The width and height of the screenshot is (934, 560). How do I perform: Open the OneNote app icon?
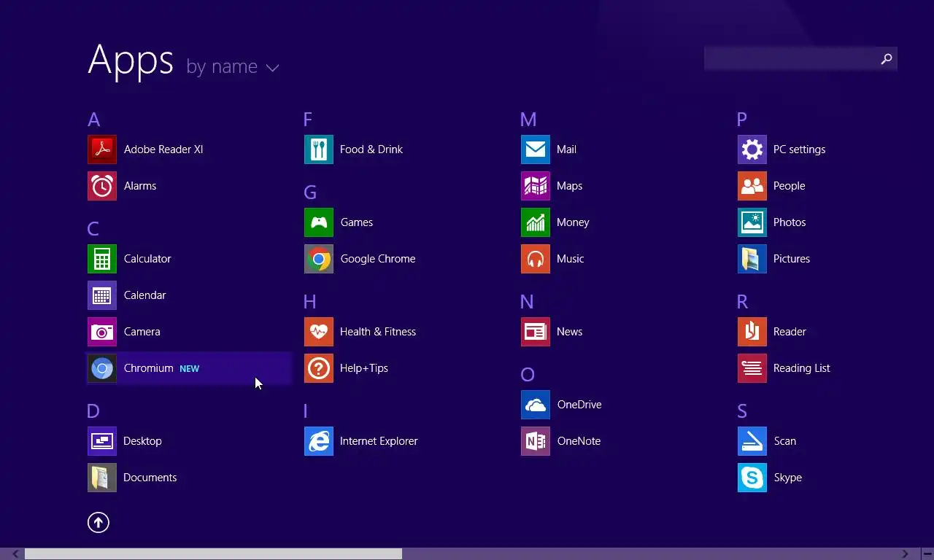click(536, 441)
